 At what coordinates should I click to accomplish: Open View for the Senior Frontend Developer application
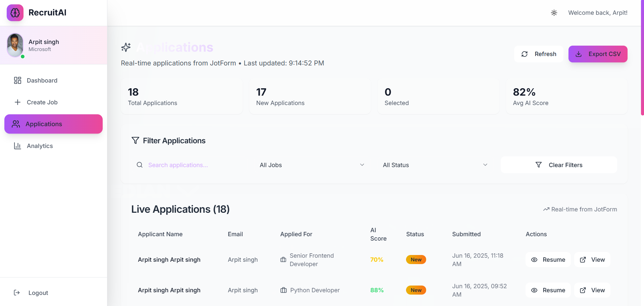point(592,260)
